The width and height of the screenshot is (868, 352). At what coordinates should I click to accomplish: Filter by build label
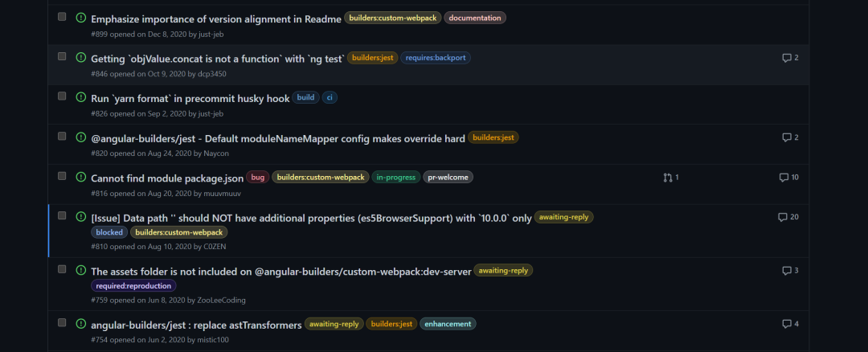coord(305,97)
